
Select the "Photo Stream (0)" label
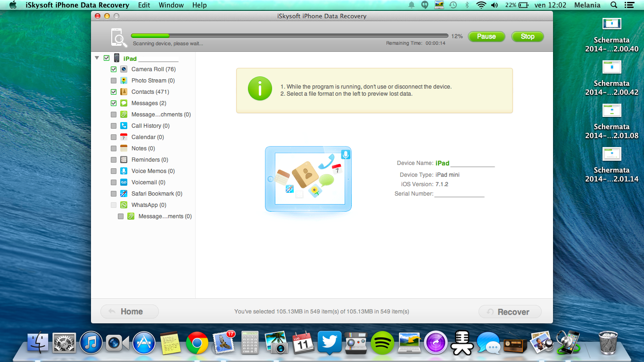(153, 81)
